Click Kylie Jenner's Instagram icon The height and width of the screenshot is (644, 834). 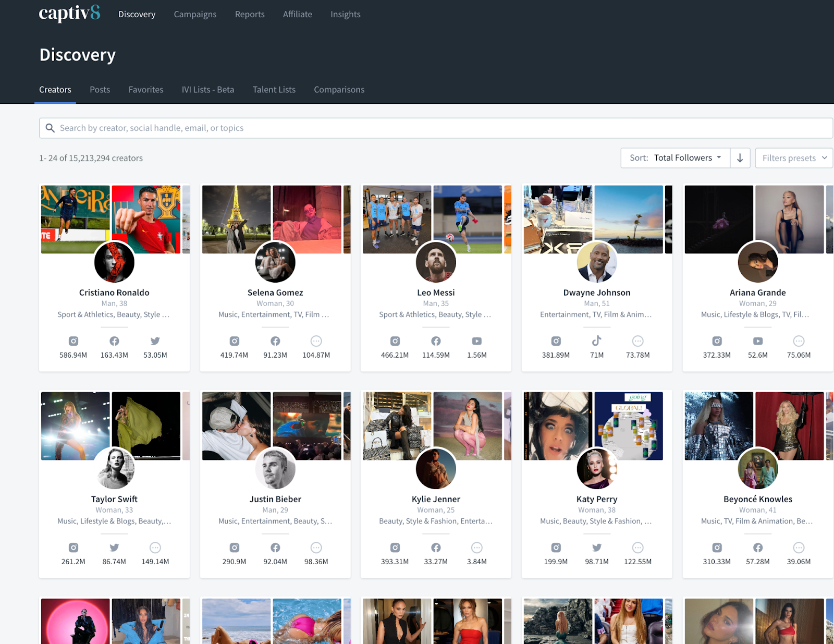click(x=395, y=548)
